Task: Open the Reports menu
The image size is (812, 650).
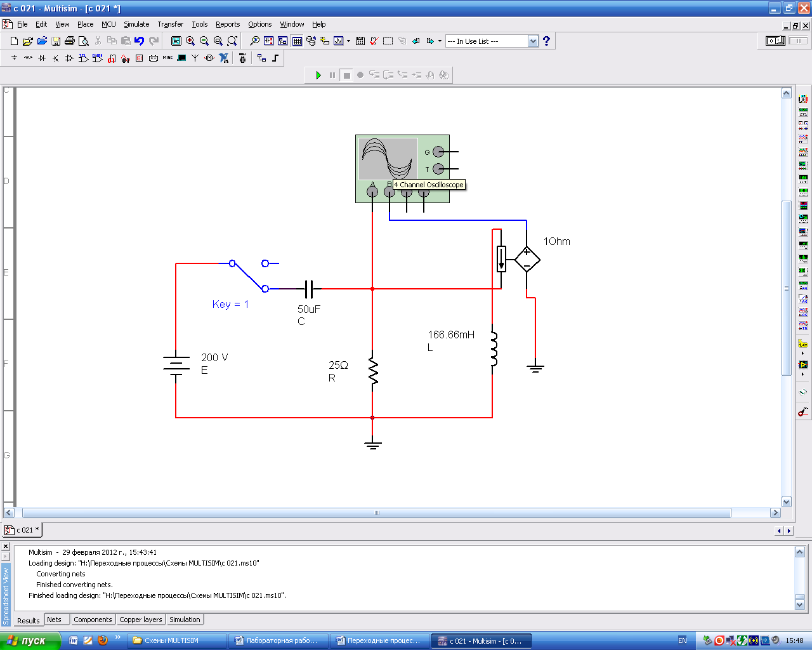Action: click(228, 24)
